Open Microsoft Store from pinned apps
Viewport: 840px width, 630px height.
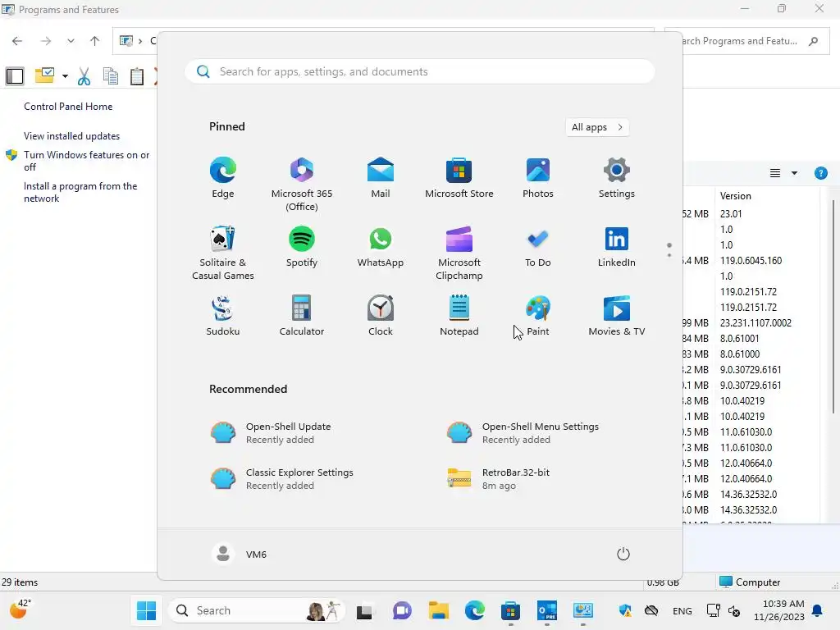tap(459, 178)
